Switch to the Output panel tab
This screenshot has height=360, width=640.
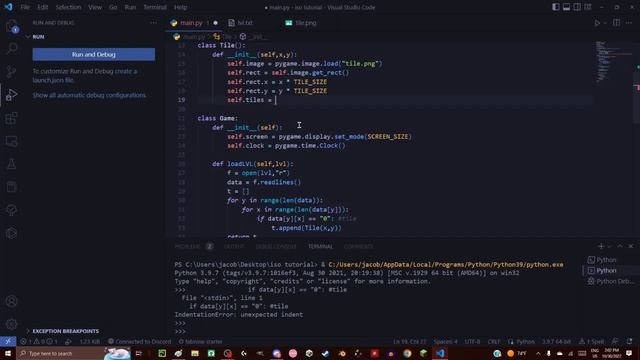pos(234,246)
